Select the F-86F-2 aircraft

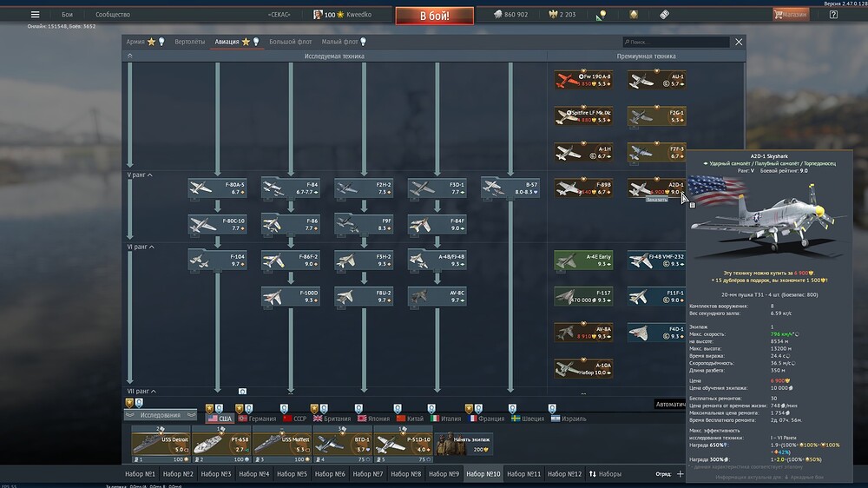pyautogui.click(x=290, y=260)
